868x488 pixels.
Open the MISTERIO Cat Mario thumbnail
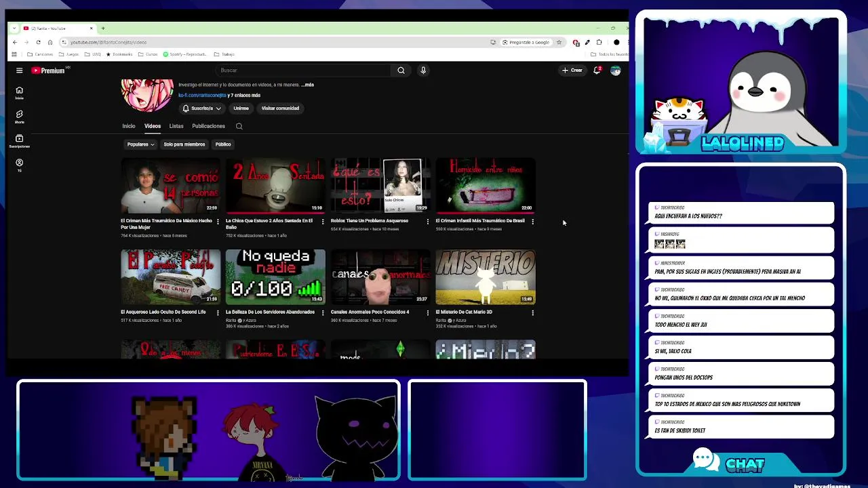(x=485, y=277)
